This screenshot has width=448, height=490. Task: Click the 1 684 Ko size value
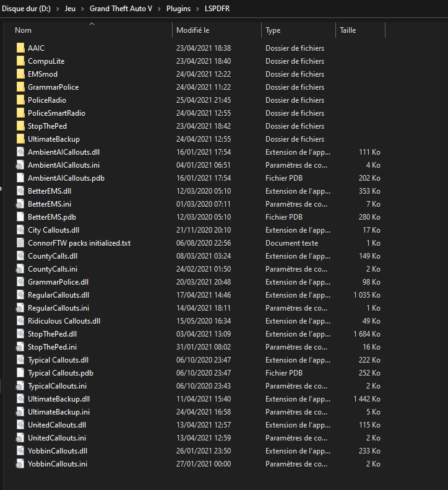pos(367,334)
